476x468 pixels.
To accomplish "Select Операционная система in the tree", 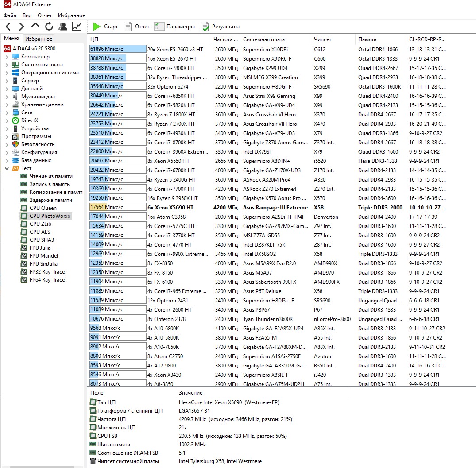I will click(50, 73).
